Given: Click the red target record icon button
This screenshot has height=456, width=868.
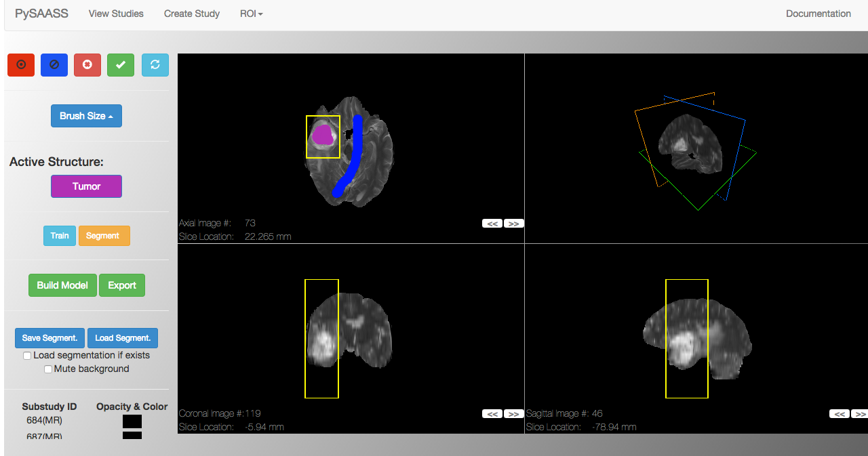Looking at the screenshot, I should (x=21, y=65).
